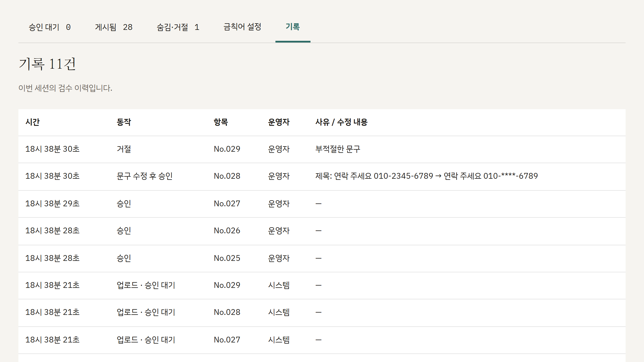644x362 pixels.
Task: Click No.028 in the 문구 수정 후 승인 row
Action: point(227,176)
